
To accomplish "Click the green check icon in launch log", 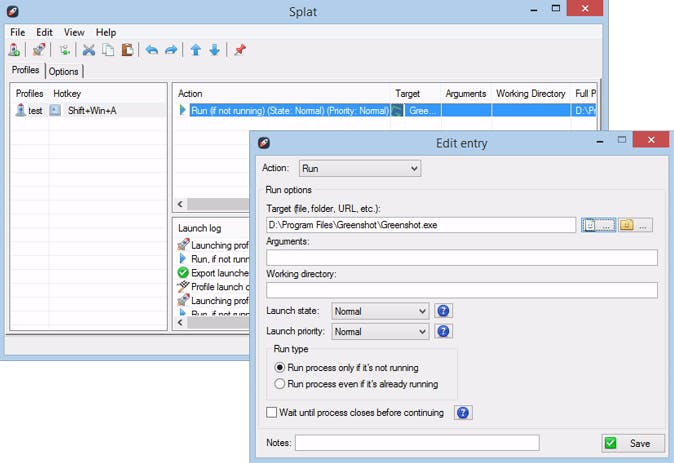I will click(x=183, y=273).
